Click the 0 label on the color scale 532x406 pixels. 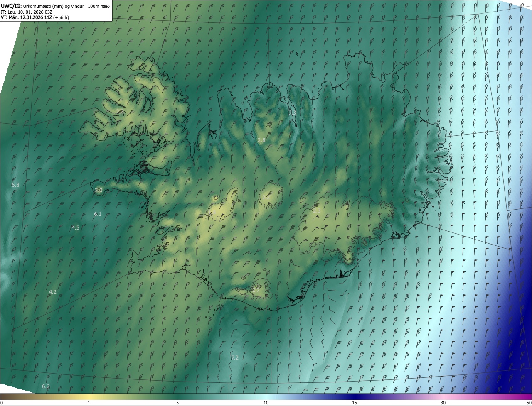[2, 403]
